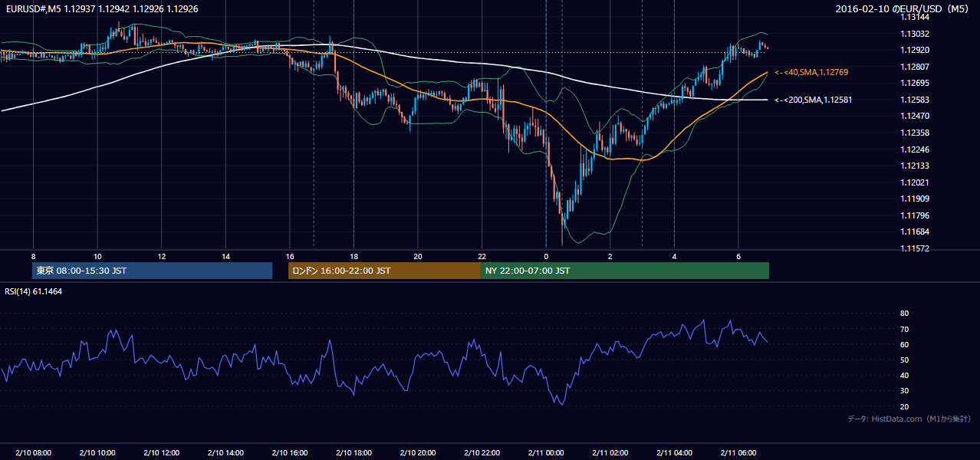This screenshot has width=980, height=460.
Task: Click price level 1.12583 on axis
Action: [x=915, y=100]
